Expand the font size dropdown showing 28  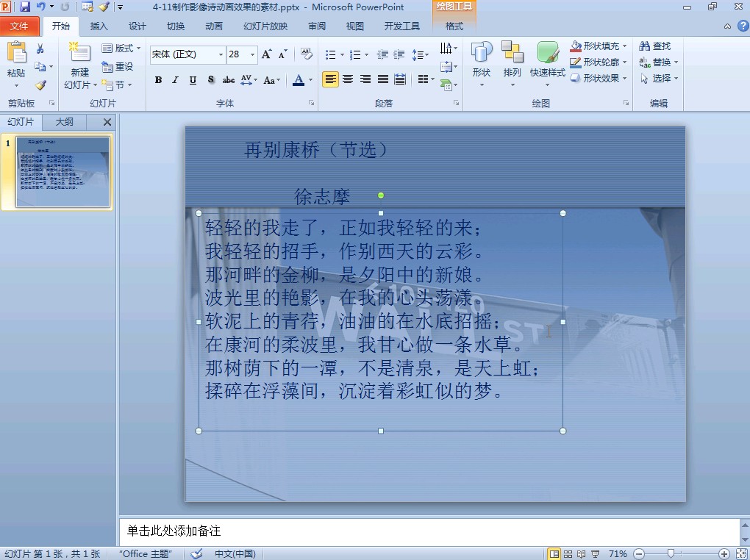[x=253, y=54]
